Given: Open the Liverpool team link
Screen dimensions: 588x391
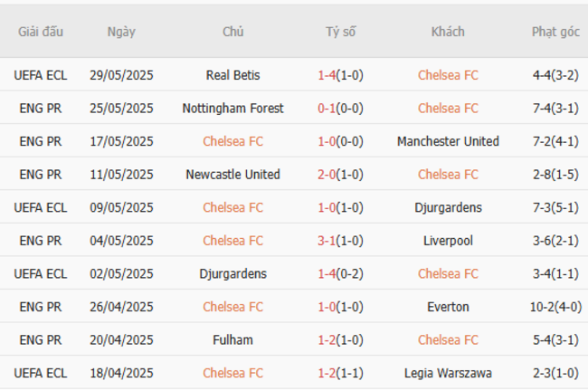Looking at the screenshot, I should pyautogui.click(x=448, y=241).
